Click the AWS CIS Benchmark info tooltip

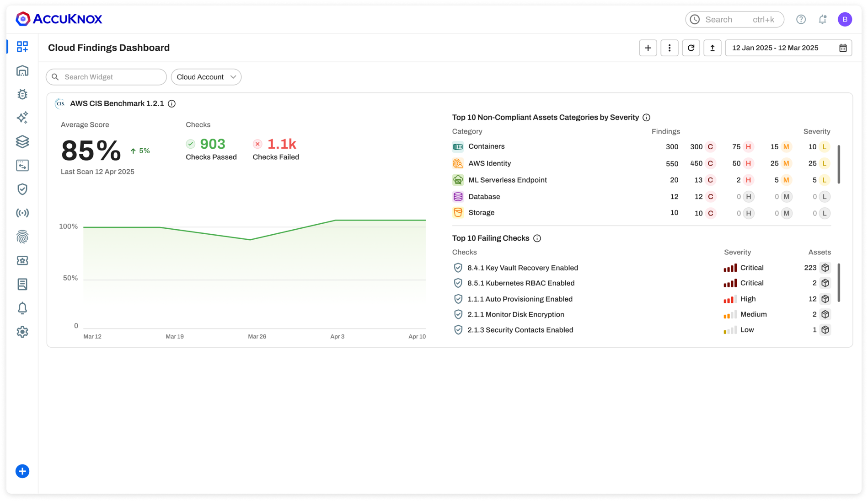click(171, 103)
